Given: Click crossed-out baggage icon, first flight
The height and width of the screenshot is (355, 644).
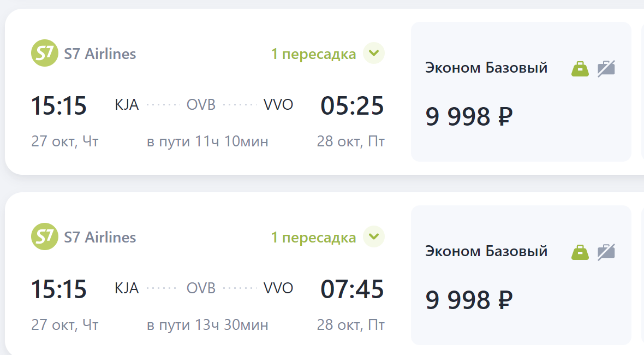Looking at the screenshot, I should click(x=606, y=69).
